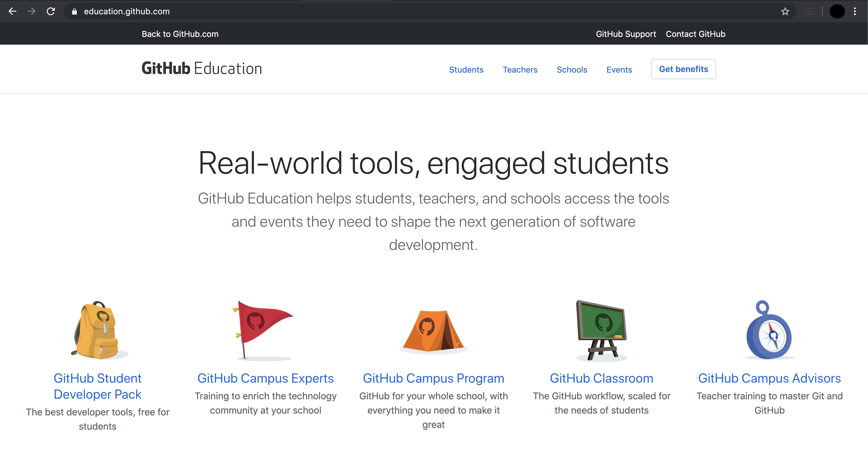Open the Events navigation item
Viewport: 868px width, 463px height.
[x=619, y=70]
